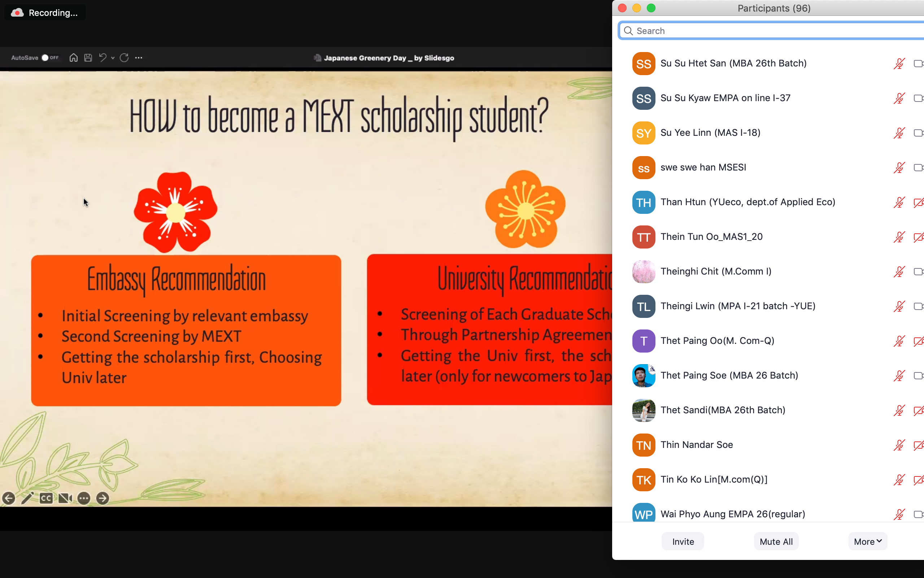Click the Recording indicator
The width and height of the screenshot is (924, 578).
pos(45,13)
